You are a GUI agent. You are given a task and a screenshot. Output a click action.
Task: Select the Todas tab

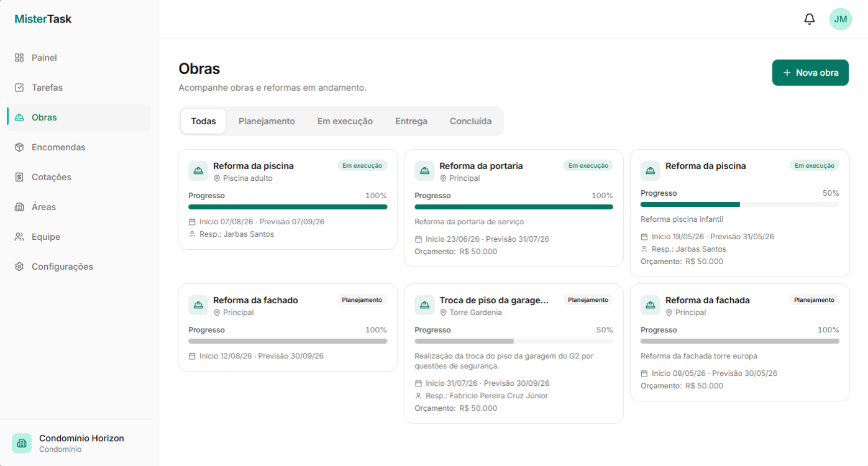coord(203,121)
